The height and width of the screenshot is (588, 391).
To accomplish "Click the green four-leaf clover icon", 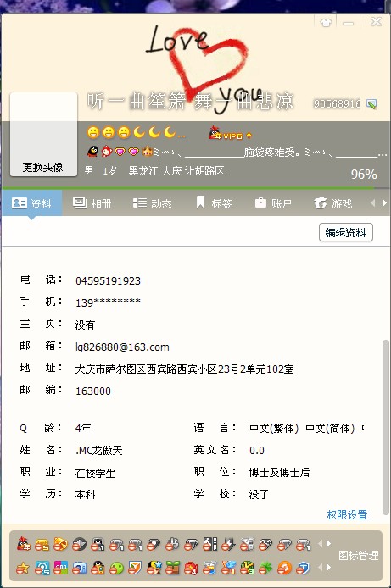I will [x=265, y=569].
